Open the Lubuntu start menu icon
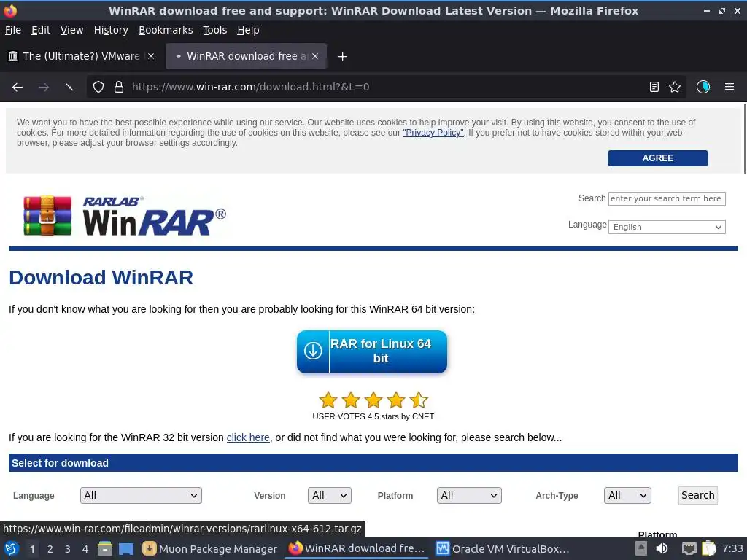 (x=12, y=548)
